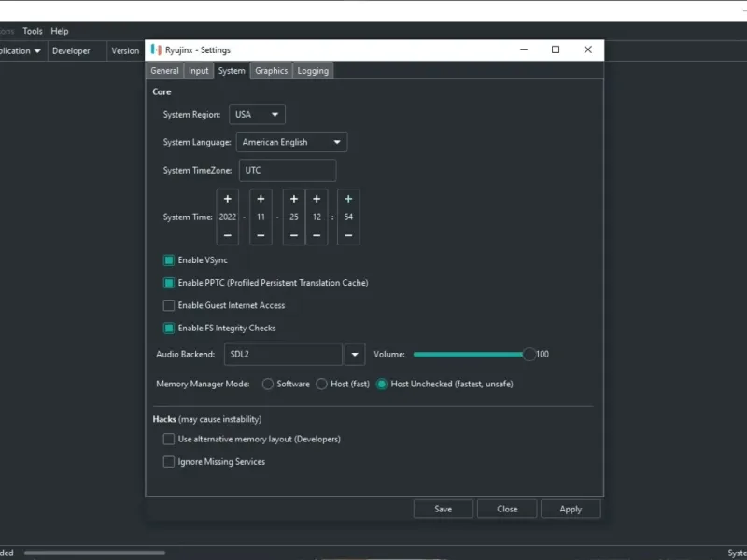Viewport: 747px width, 560px height.
Task: Maximize the Ryujinx Settings window
Action: 556,49
